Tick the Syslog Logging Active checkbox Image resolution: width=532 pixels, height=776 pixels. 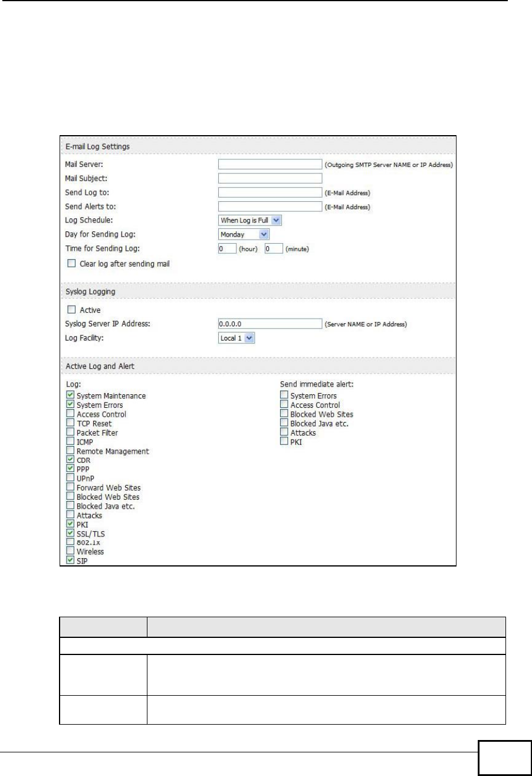(73, 309)
